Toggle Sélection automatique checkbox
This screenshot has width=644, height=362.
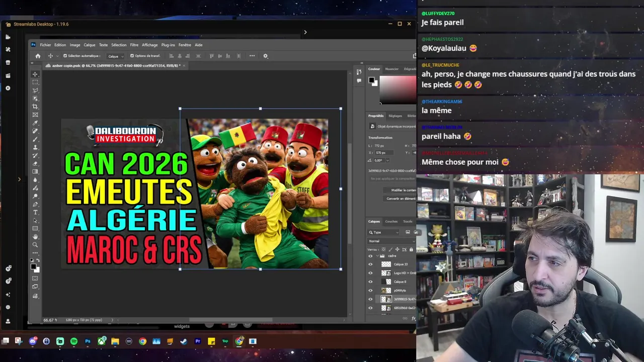pyautogui.click(x=65, y=56)
